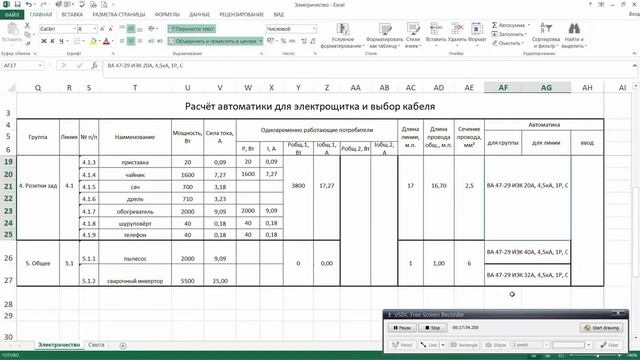Save the workbook from quick access toolbar

tap(17, 4)
